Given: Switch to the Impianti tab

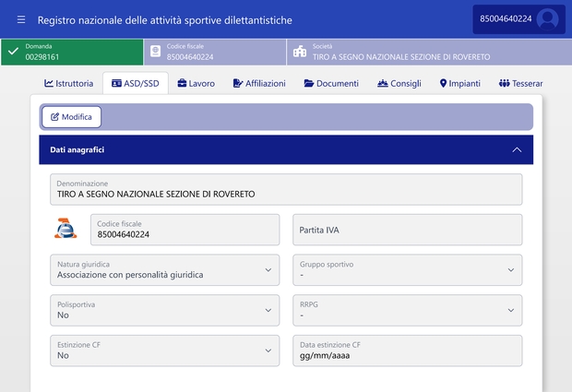Looking at the screenshot, I should 460,84.
